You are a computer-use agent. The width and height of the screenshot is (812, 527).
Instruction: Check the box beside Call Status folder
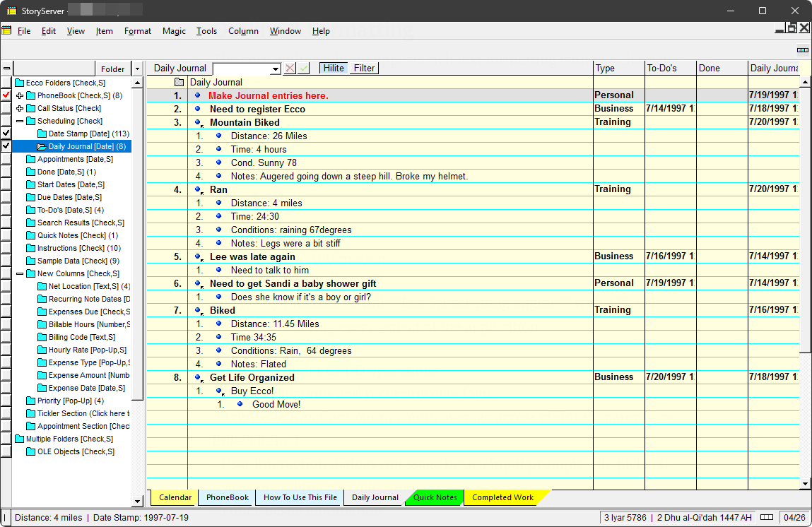coord(6,108)
